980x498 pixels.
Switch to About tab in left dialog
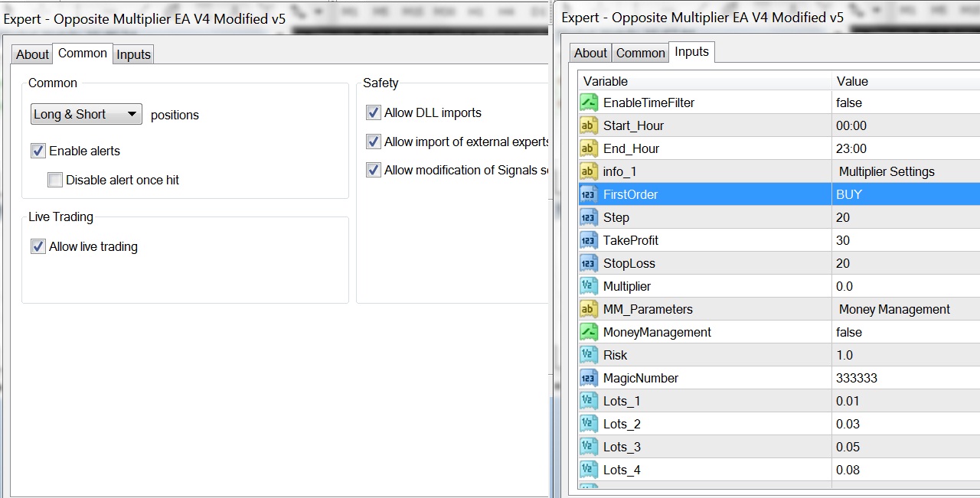pos(32,54)
